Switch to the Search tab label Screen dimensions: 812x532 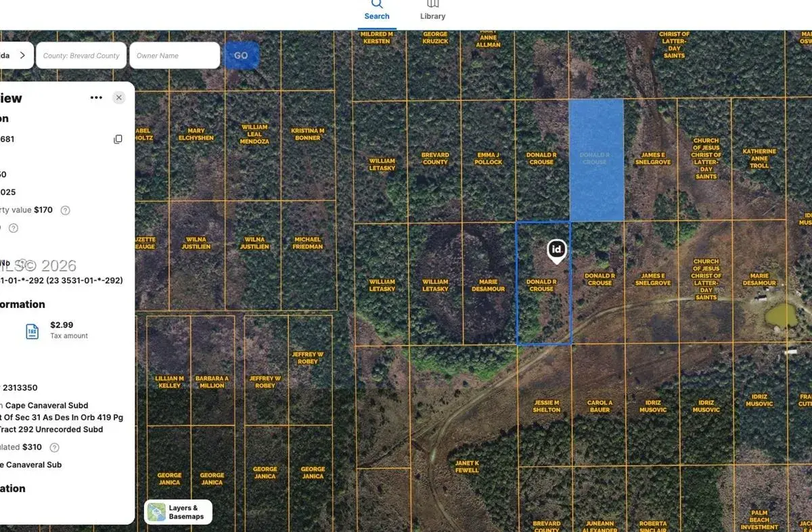(x=377, y=16)
